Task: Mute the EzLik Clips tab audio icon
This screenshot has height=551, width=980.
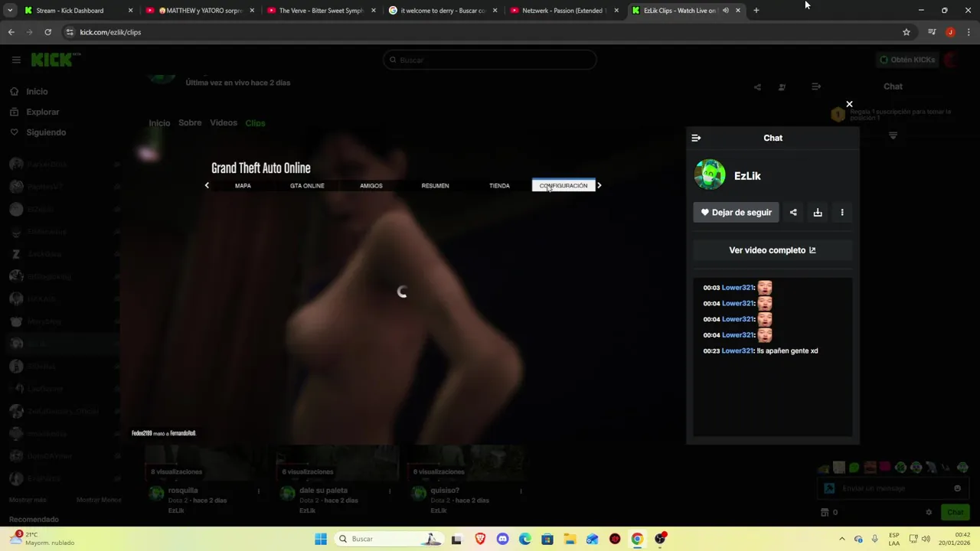Action: click(x=725, y=11)
